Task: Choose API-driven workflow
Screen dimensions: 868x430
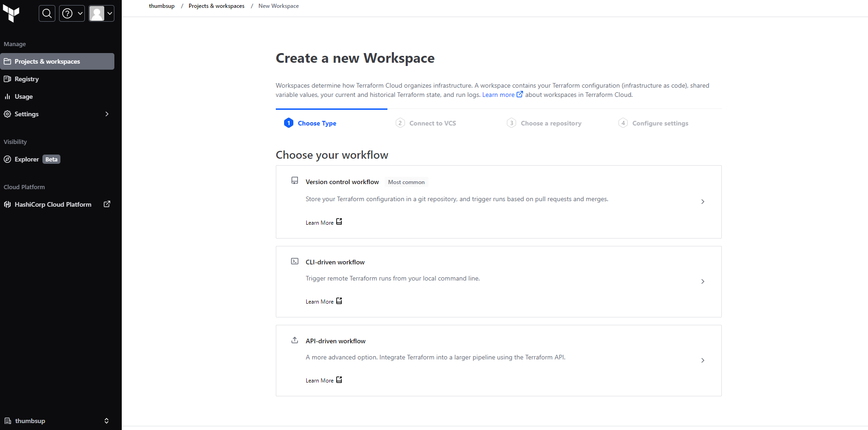Action: [499, 360]
